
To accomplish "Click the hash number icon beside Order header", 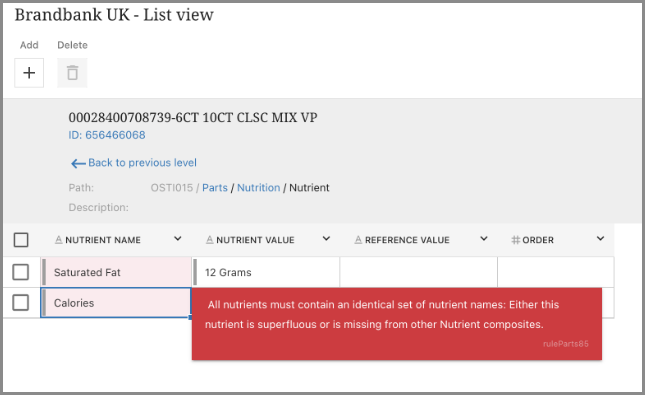I will (x=515, y=239).
